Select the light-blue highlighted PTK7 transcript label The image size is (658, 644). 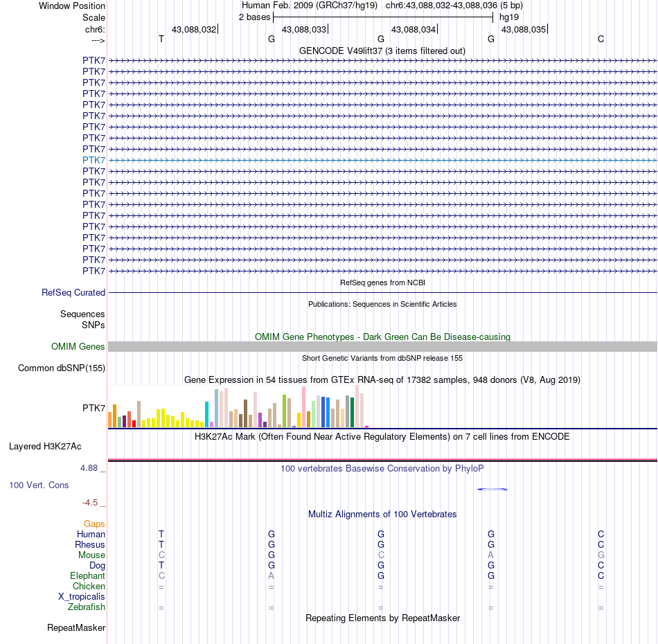(x=94, y=160)
